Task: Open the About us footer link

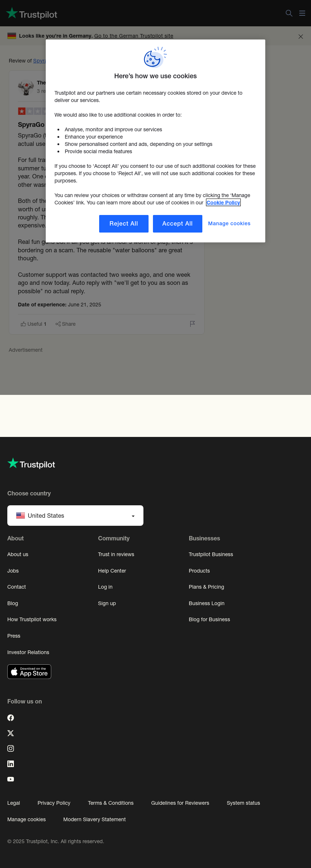Action: click(x=18, y=554)
